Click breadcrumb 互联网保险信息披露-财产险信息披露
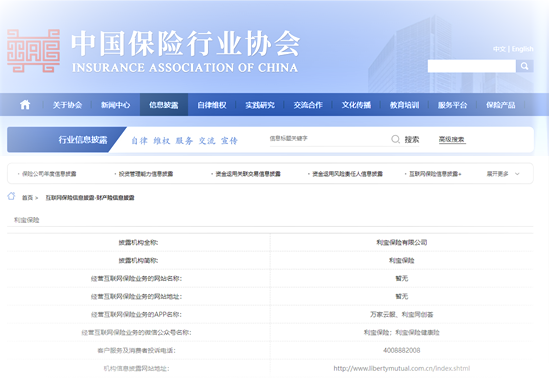This screenshot has width=549, height=379. pyautogui.click(x=90, y=198)
